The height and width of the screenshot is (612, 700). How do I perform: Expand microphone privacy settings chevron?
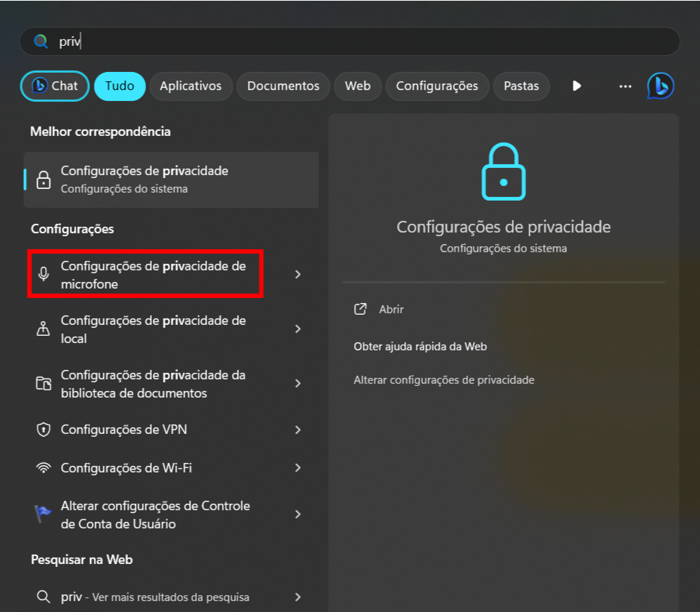coord(297,274)
